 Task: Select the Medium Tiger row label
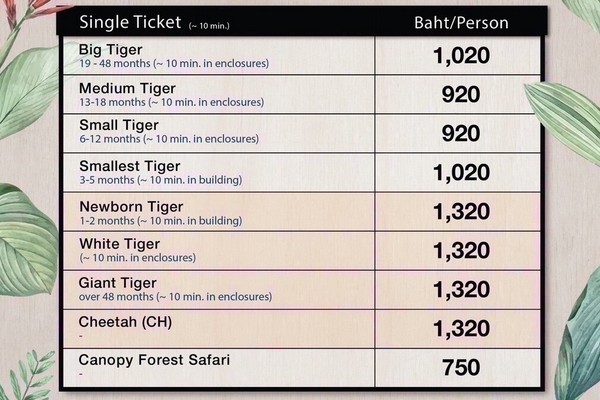pos(127,88)
